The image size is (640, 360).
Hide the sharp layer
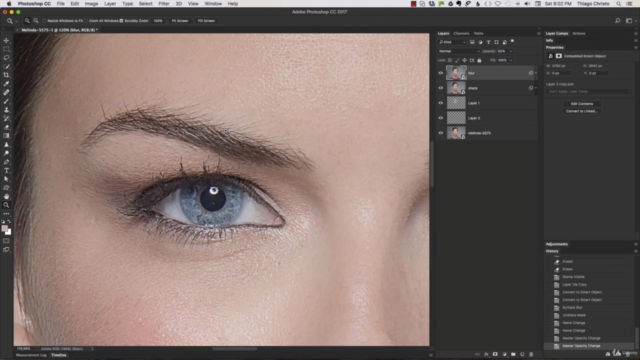click(x=441, y=88)
